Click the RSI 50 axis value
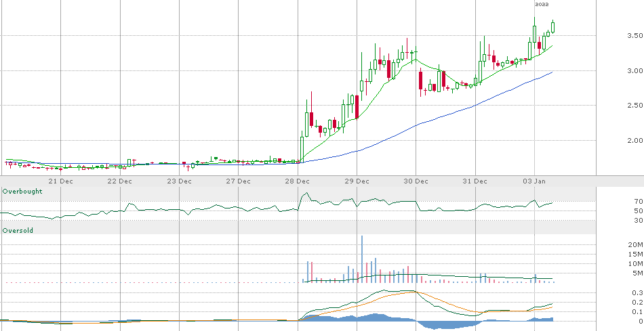 click(638, 211)
